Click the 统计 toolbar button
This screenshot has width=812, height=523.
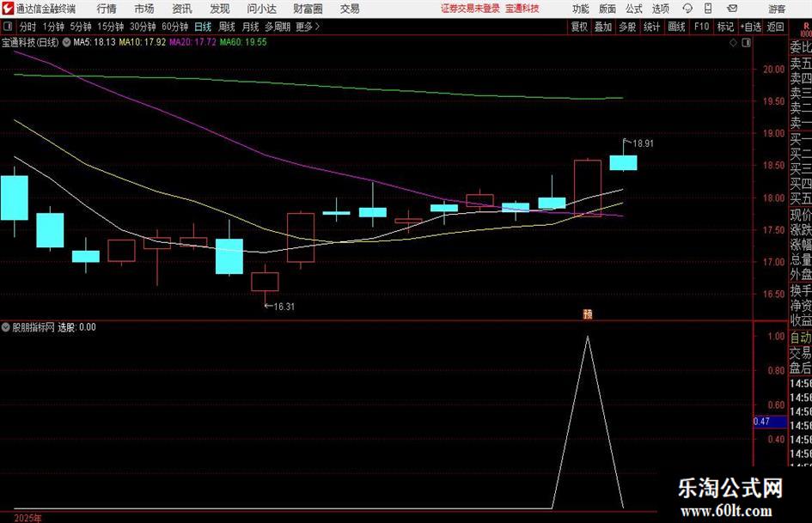click(x=651, y=27)
